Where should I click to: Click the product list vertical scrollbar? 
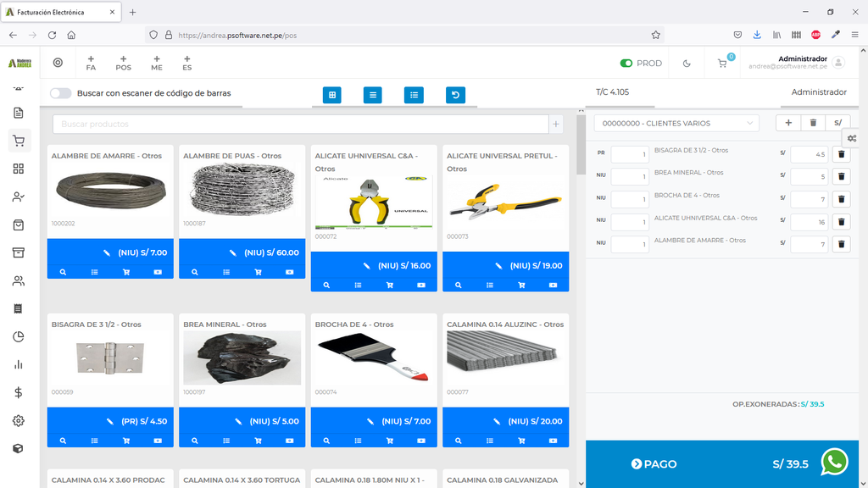(x=581, y=145)
